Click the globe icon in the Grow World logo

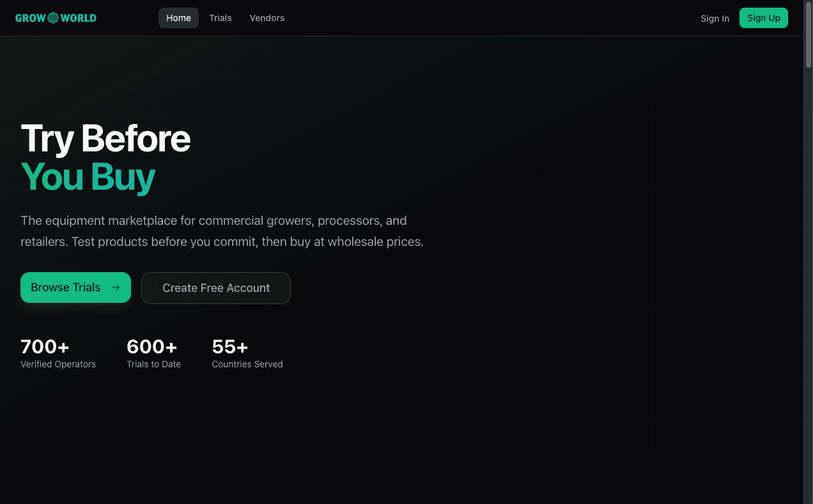53,18
